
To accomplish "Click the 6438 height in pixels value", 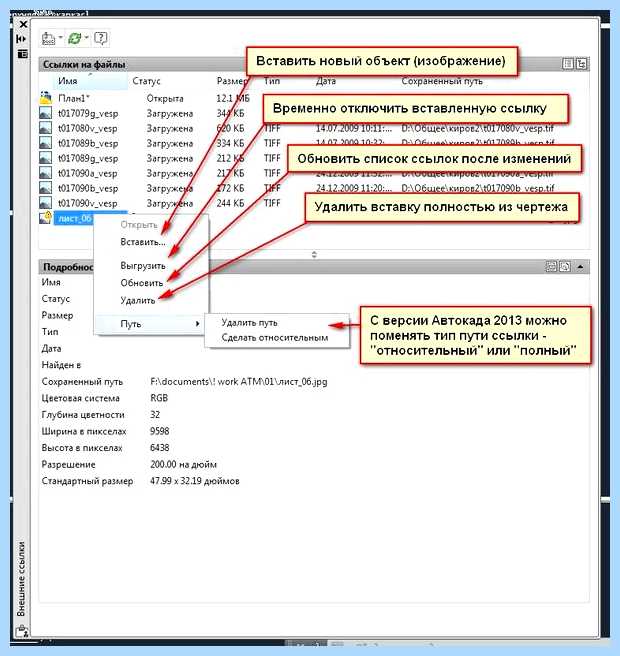I will click(x=159, y=448).
